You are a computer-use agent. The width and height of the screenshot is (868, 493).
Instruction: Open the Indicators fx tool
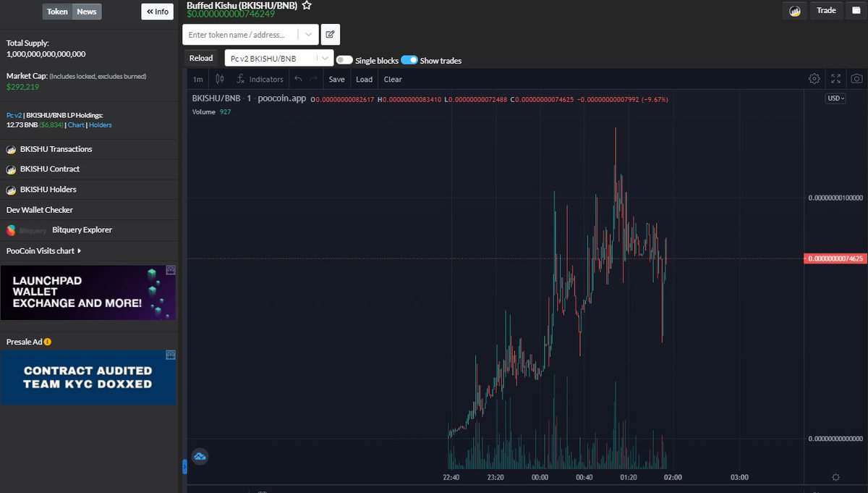click(x=260, y=79)
